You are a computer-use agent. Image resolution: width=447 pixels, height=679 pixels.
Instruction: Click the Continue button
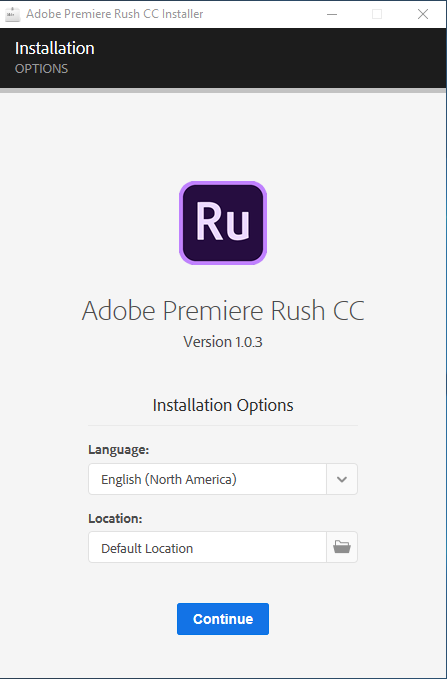pos(223,619)
